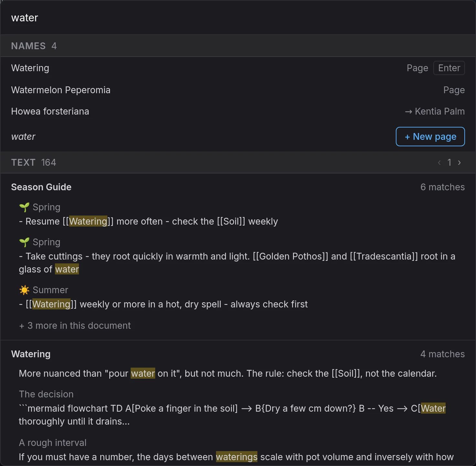Create a new page named water

coord(430,137)
